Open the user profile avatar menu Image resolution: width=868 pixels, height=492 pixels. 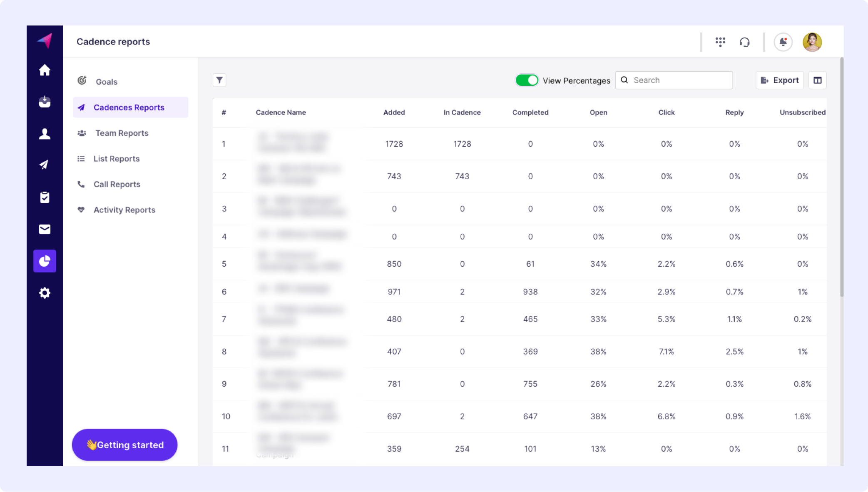[812, 42]
